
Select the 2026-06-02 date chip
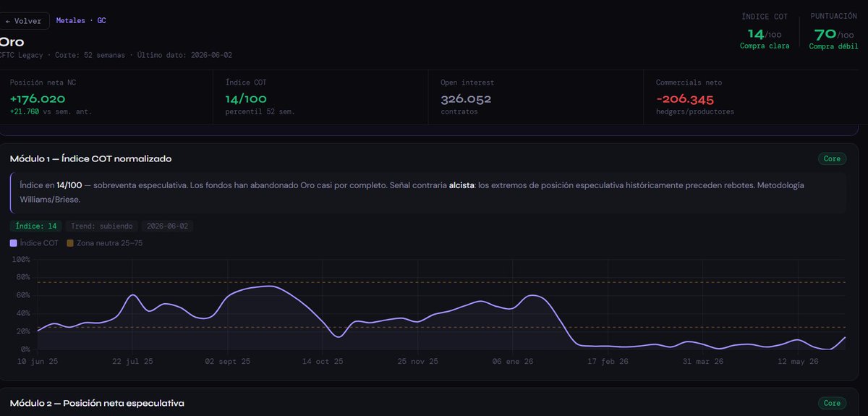click(x=167, y=226)
